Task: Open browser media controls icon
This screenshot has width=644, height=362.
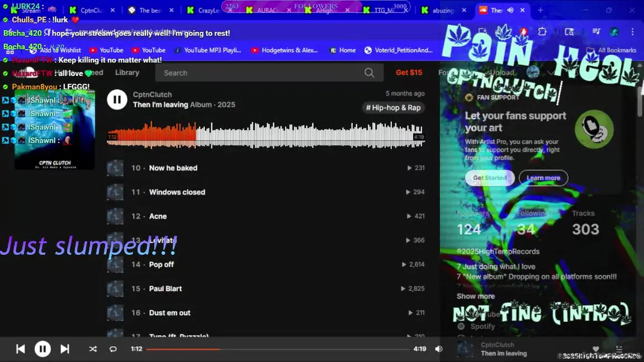Action: pos(596,32)
